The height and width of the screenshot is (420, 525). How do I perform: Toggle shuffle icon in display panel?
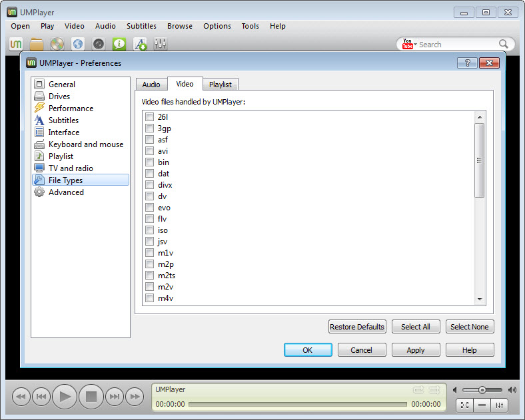coord(434,389)
